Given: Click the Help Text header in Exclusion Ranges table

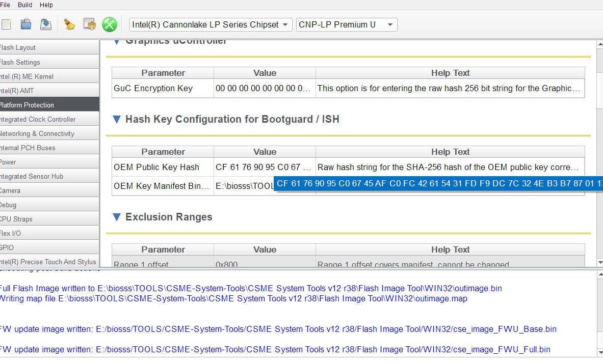Looking at the screenshot, I should tap(450, 249).
